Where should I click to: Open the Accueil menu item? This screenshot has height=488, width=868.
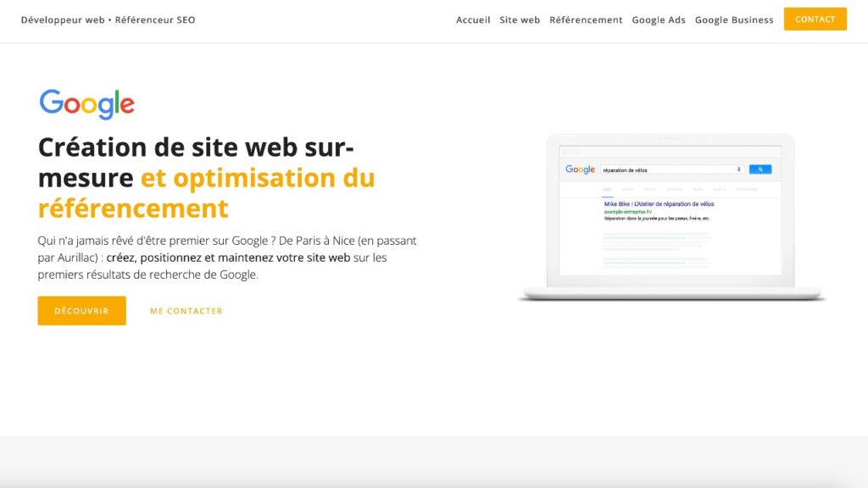[473, 20]
